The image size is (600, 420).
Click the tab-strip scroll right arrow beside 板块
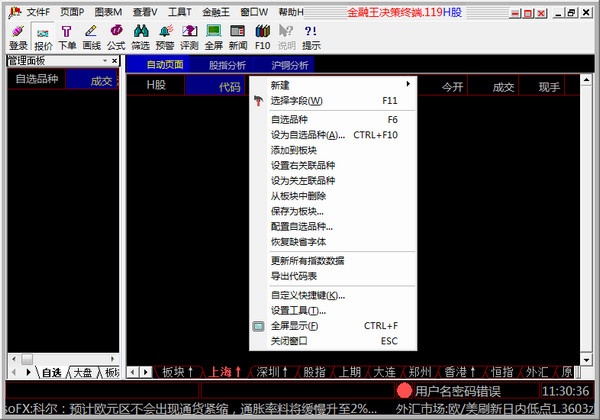(146, 372)
